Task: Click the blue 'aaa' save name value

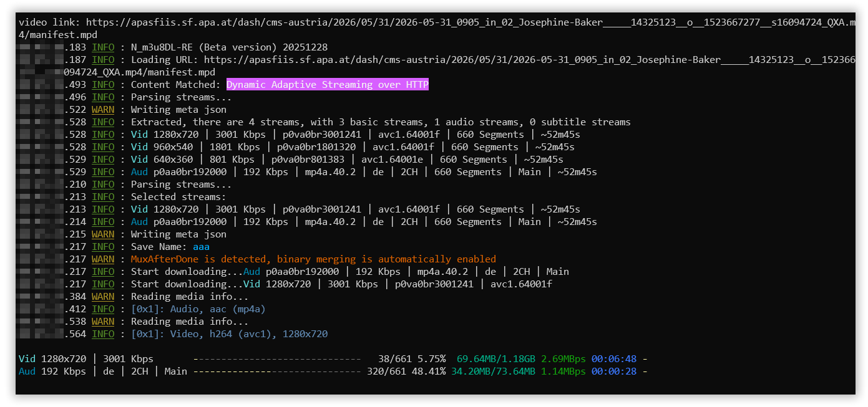Action: [201, 247]
